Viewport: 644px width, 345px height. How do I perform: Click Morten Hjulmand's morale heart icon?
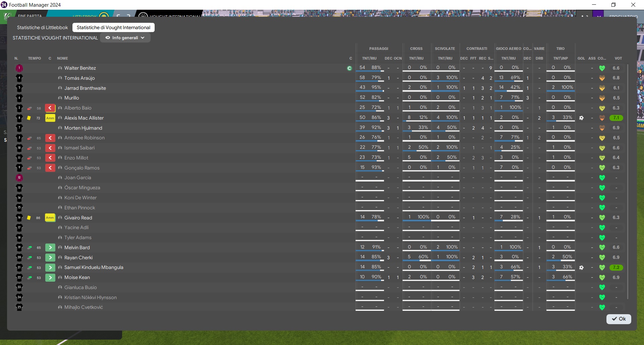[x=602, y=128]
